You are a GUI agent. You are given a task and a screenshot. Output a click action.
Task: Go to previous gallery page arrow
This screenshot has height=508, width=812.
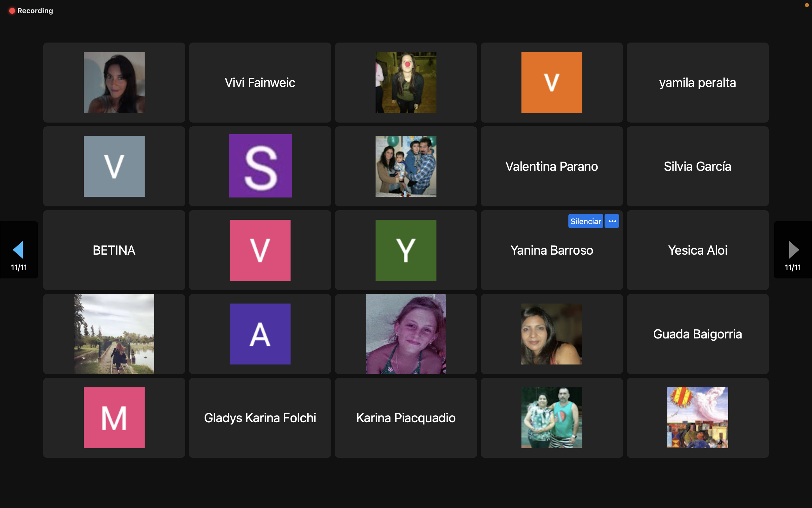pos(18,250)
